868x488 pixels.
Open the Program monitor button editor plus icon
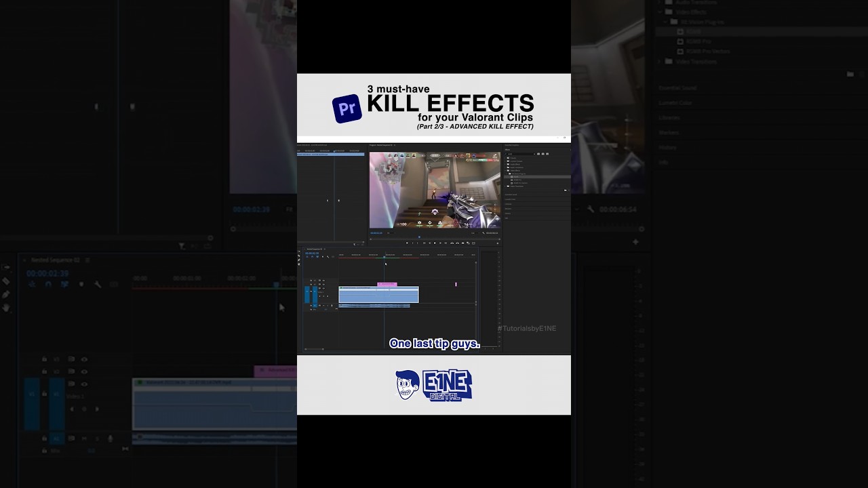coord(498,243)
